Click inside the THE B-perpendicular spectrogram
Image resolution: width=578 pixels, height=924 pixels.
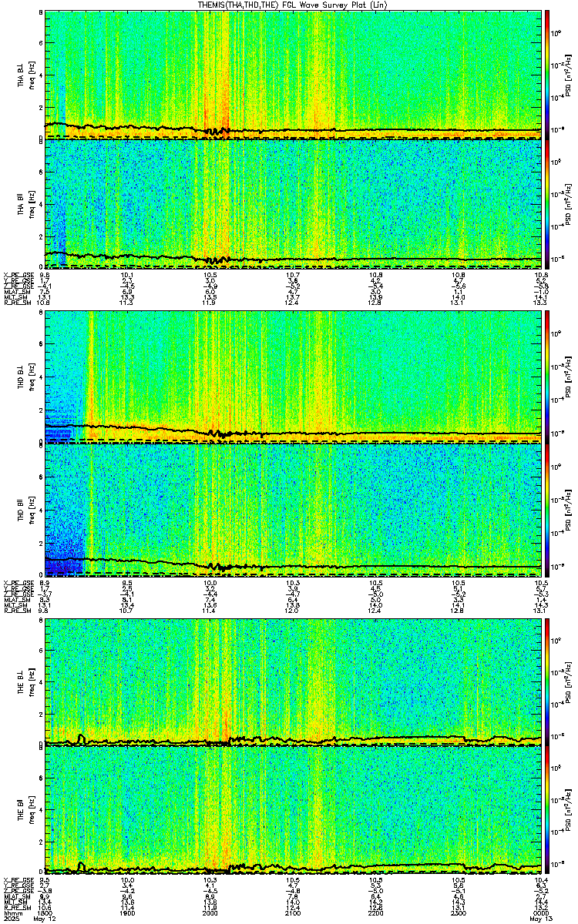293,681
